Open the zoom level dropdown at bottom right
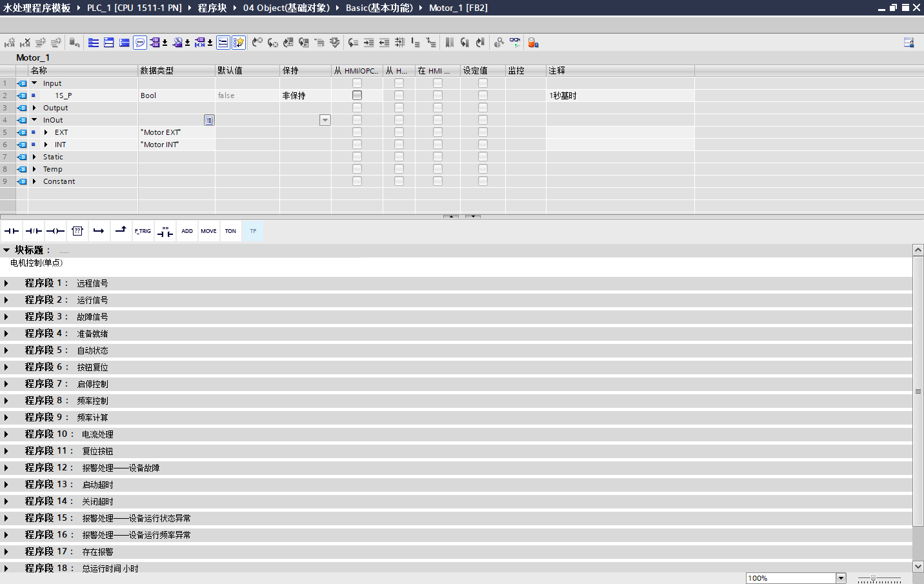Screen dimensions: 924x584 tap(841, 578)
